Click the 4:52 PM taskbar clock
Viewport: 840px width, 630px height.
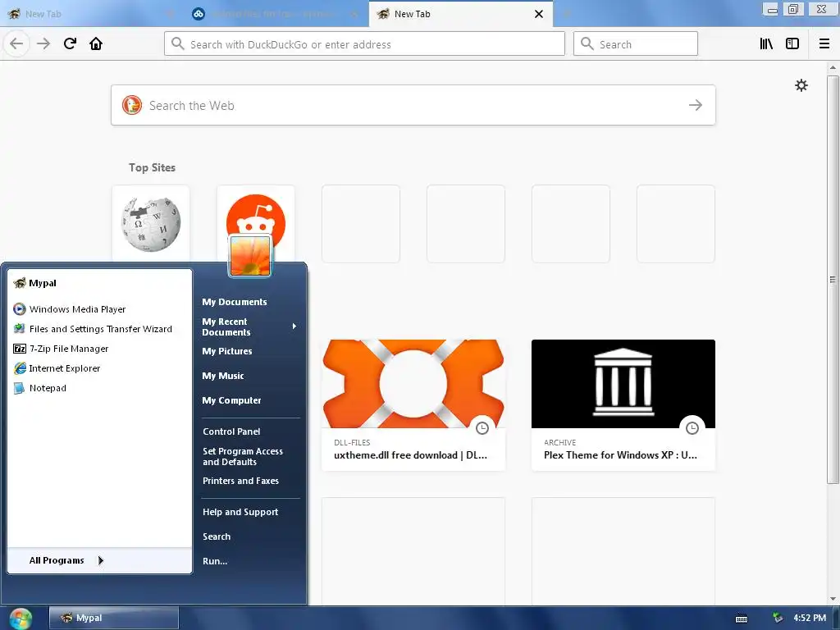click(x=810, y=618)
